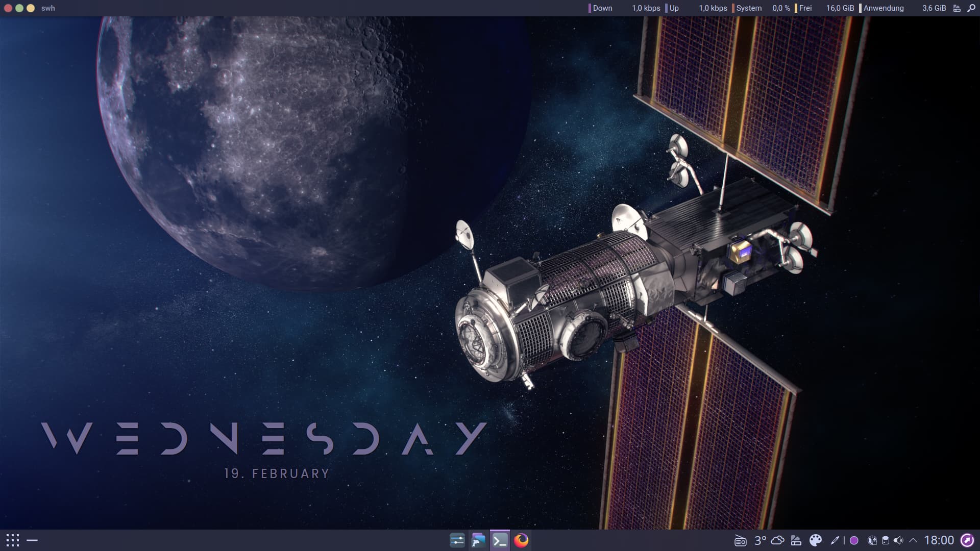The image size is (980, 551).
Task: Open the search magnifier in top panel
Action: coord(971,8)
